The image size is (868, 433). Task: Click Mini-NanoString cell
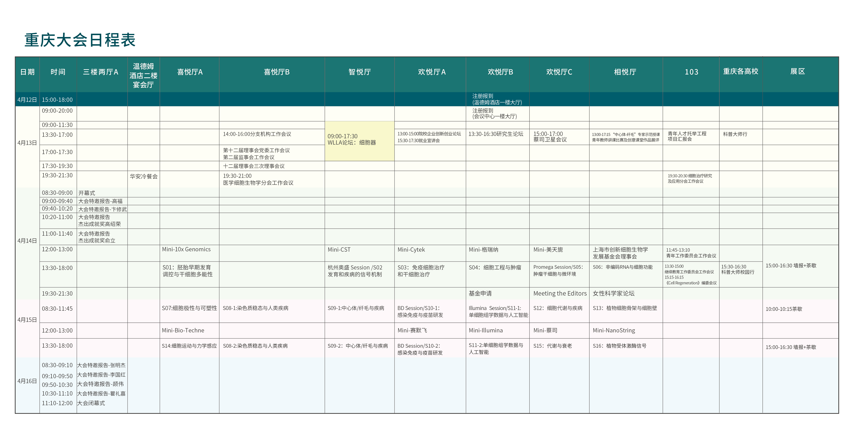click(614, 331)
